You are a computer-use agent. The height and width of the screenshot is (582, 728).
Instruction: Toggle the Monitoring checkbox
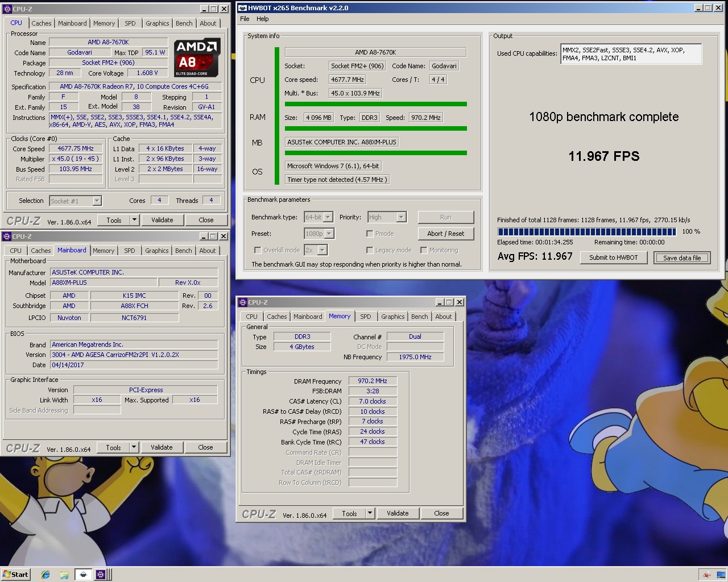[x=424, y=250]
